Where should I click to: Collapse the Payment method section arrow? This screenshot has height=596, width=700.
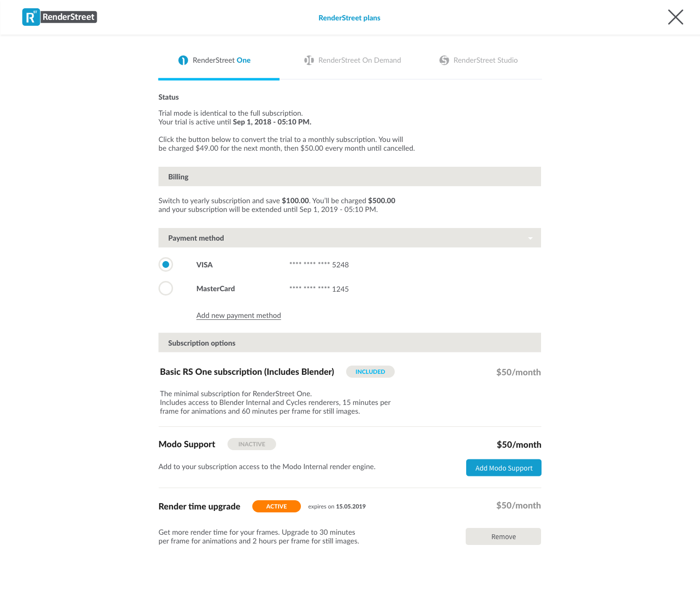[x=530, y=238]
